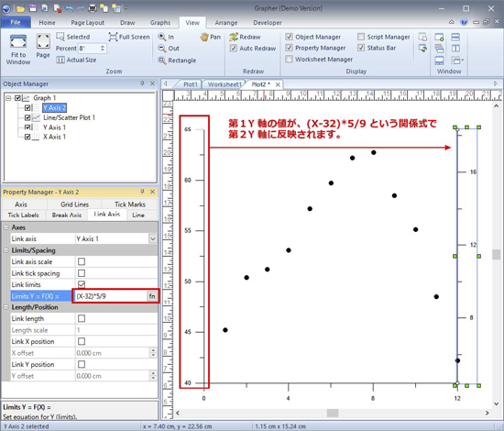Screen dimensions: 504x431
Task: Open the Link axis dropdown
Action: point(153,238)
